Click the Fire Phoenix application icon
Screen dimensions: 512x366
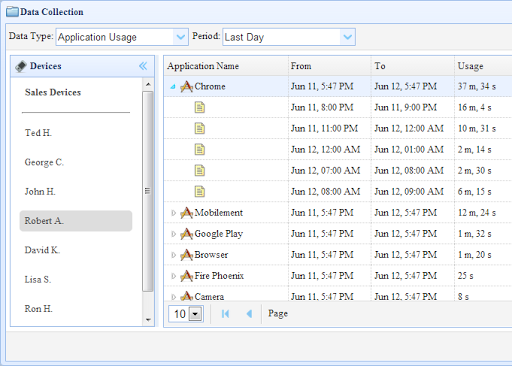pyautogui.click(x=186, y=276)
